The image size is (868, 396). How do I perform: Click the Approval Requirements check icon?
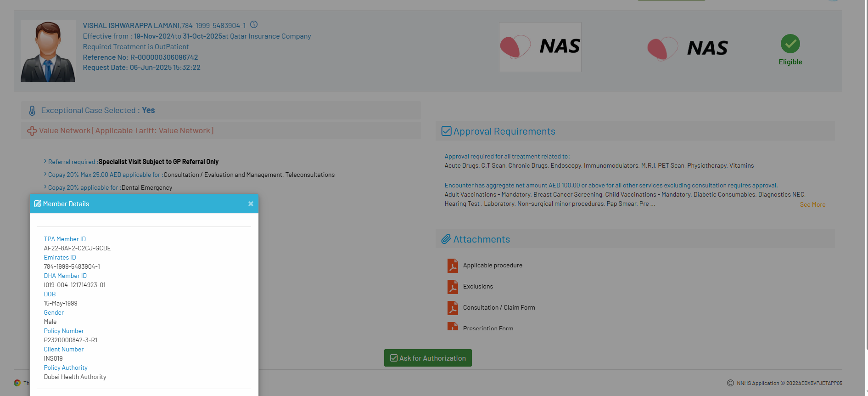pyautogui.click(x=446, y=131)
